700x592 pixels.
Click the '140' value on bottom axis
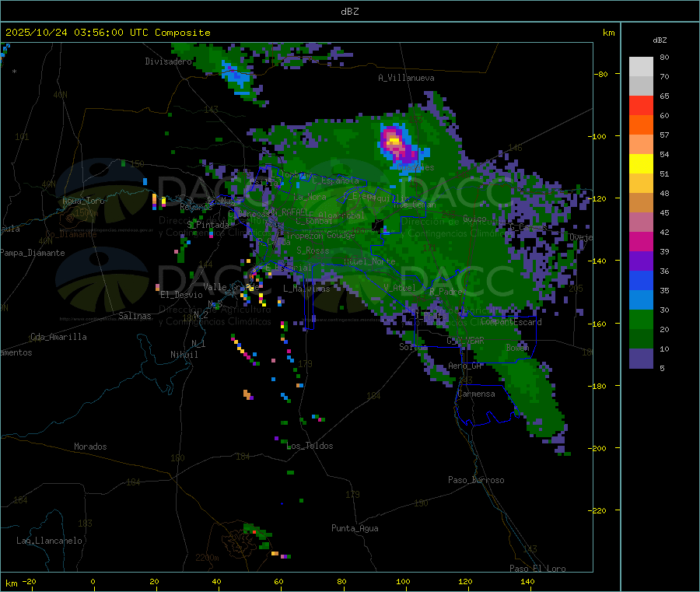point(527,581)
